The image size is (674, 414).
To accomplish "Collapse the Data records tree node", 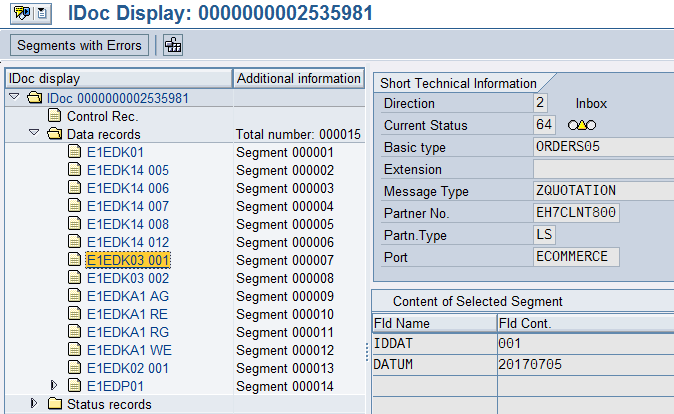I will pos(33,134).
